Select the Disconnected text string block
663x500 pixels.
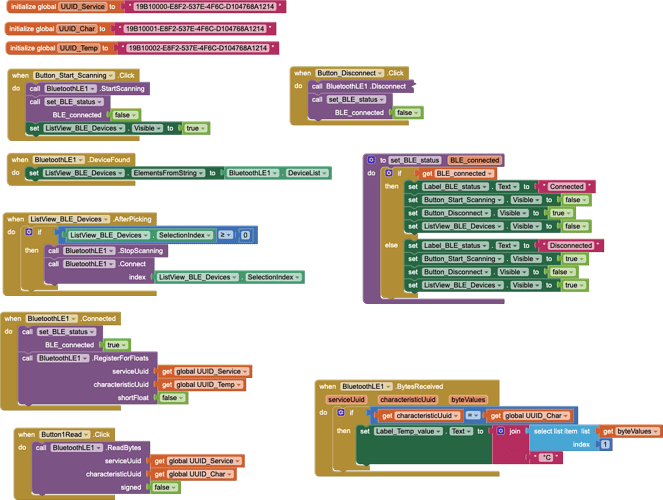(x=571, y=245)
